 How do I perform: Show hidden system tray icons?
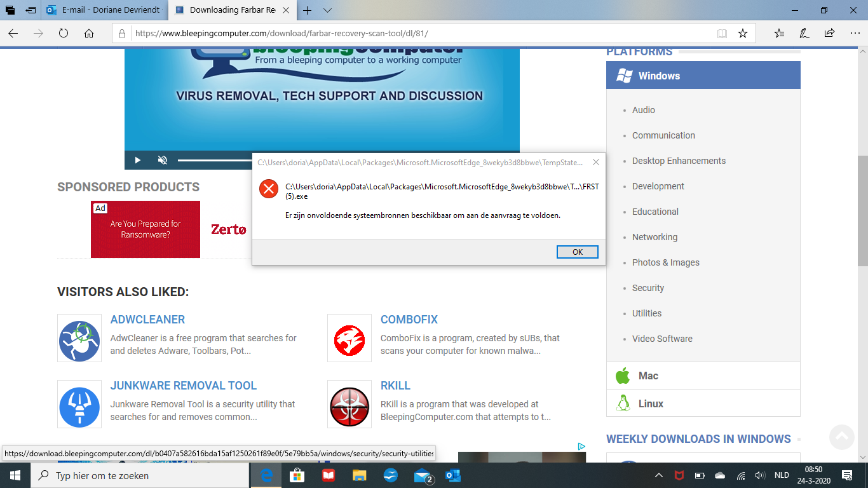[659, 475]
